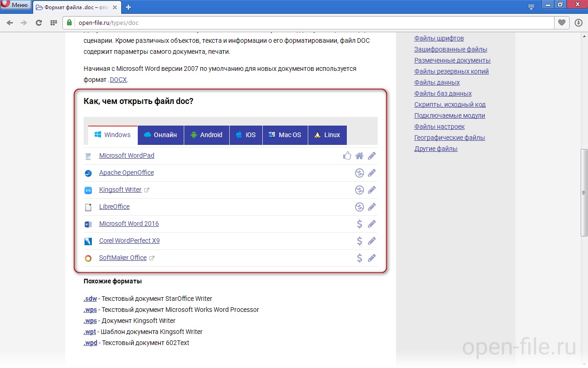The width and height of the screenshot is (588, 368).
Task: Click the pencil icon for WordPad
Action: pos(372,155)
